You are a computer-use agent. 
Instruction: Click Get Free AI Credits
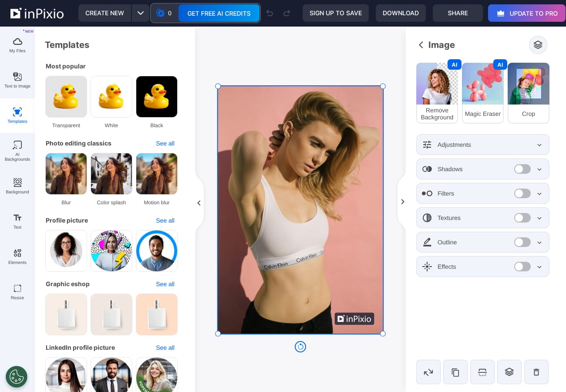(219, 13)
